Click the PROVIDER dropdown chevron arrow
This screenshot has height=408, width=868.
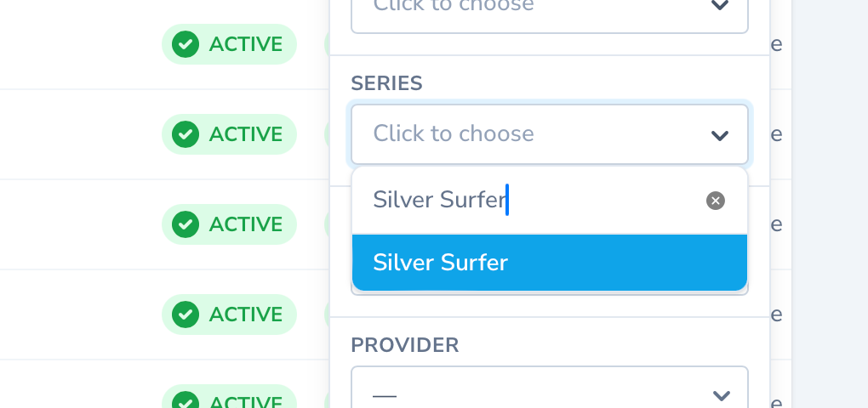pos(721,395)
